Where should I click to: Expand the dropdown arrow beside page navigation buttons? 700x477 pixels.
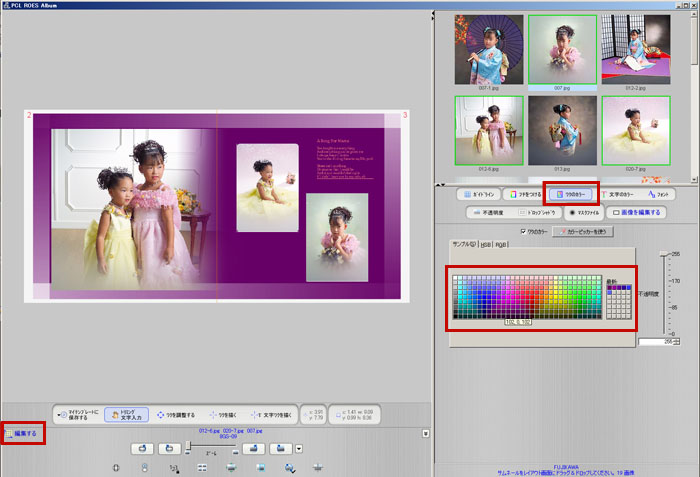click(x=299, y=448)
